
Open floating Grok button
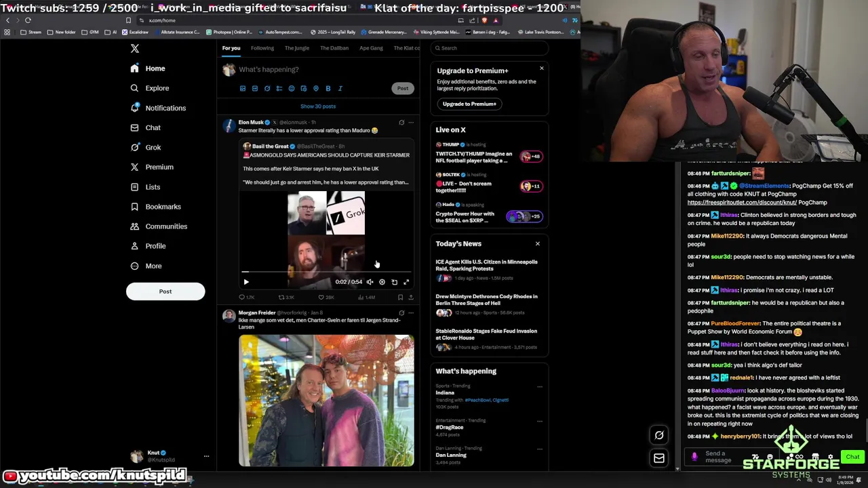(659, 435)
